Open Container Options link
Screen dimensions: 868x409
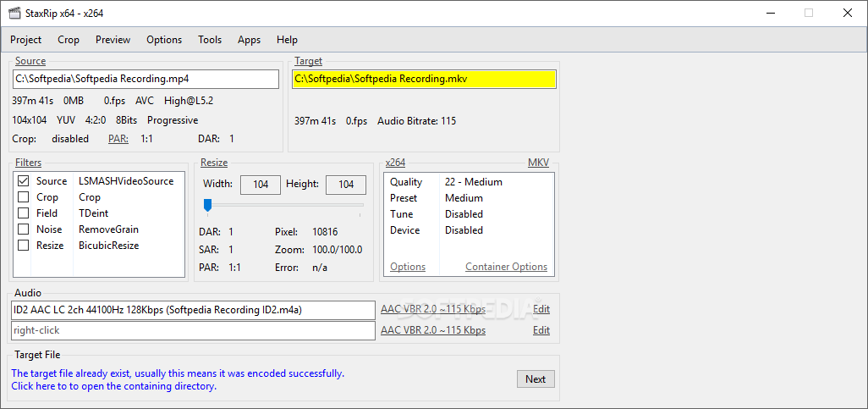pyautogui.click(x=507, y=267)
